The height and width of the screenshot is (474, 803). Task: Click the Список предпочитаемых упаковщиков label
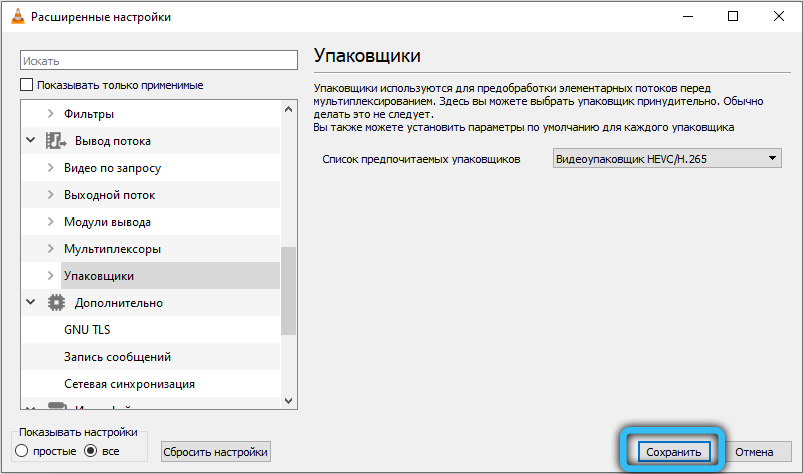[x=421, y=159]
